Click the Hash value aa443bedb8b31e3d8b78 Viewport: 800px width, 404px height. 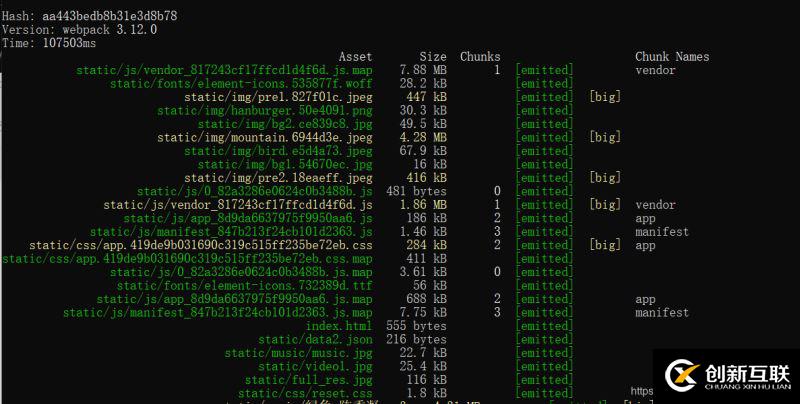110,16
